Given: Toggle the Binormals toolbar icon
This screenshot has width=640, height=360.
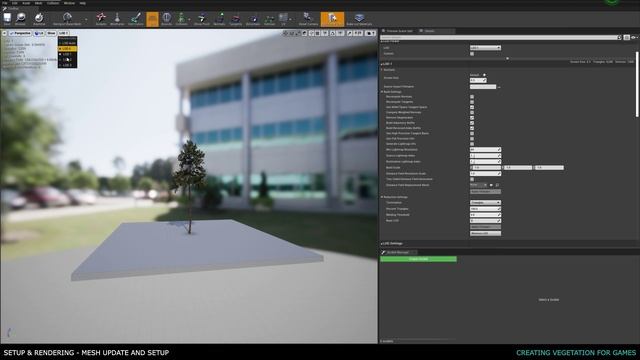Looking at the screenshot, I should [253, 19].
